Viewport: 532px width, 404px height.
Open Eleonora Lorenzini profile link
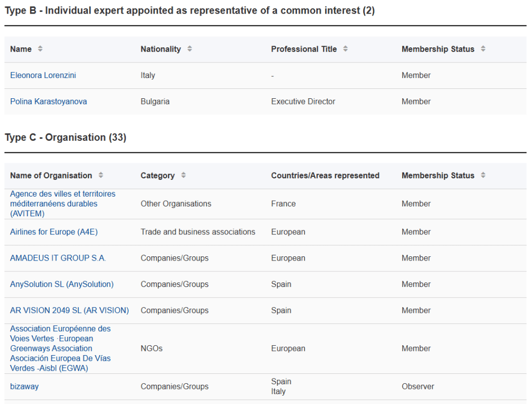[x=43, y=75]
